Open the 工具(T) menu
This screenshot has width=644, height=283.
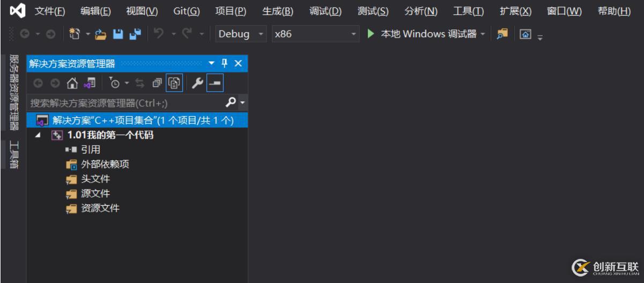(x=468, y=11)
